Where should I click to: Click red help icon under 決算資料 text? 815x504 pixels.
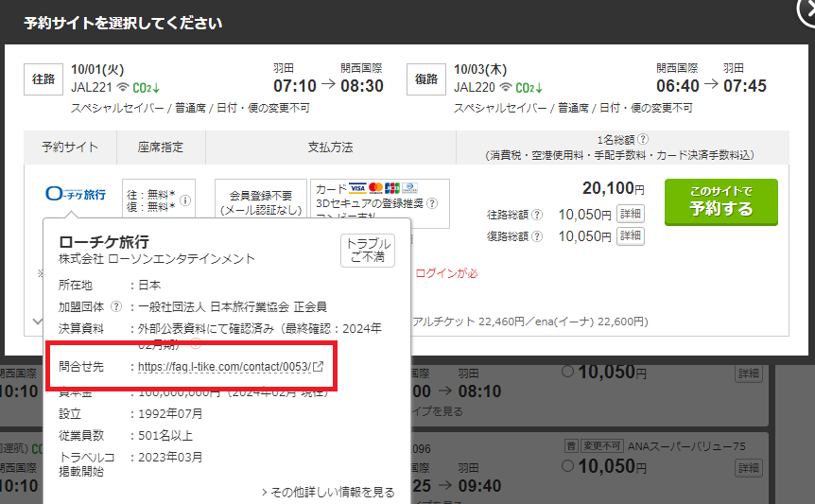click(196, 344)
